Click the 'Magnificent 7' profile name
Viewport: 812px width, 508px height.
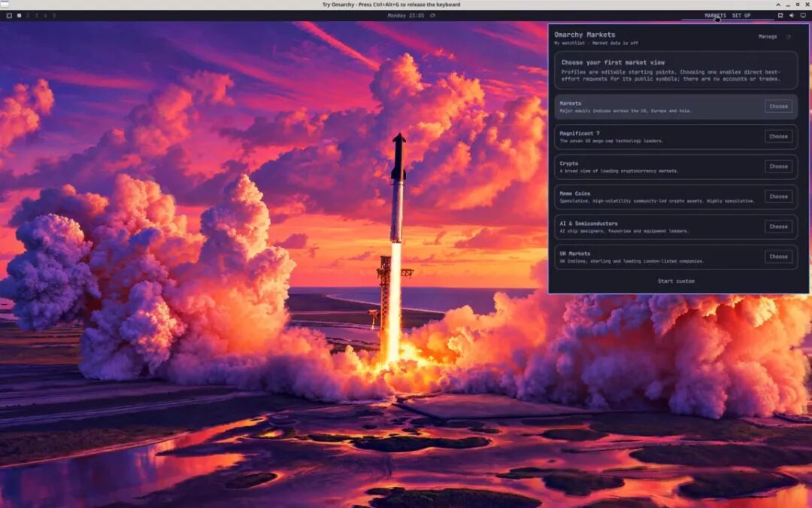coord(580,133)
